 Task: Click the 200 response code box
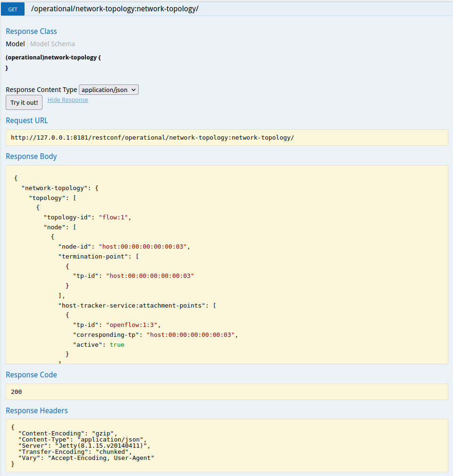tap(226, 392)
